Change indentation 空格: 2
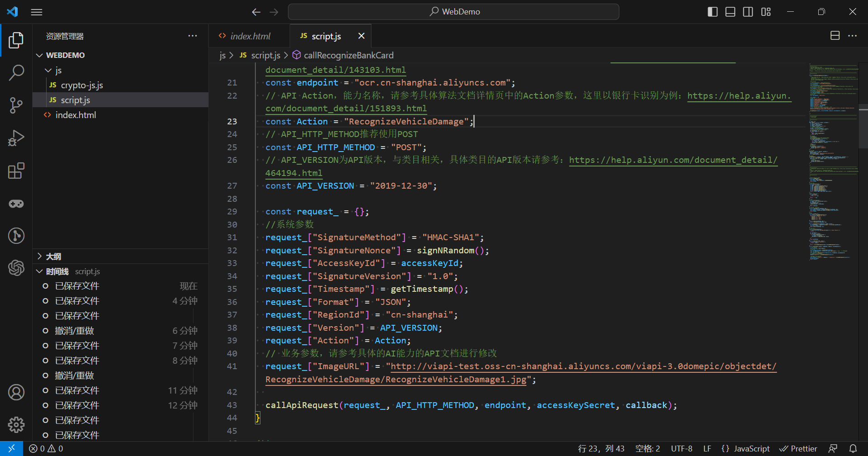 point(647,449)
